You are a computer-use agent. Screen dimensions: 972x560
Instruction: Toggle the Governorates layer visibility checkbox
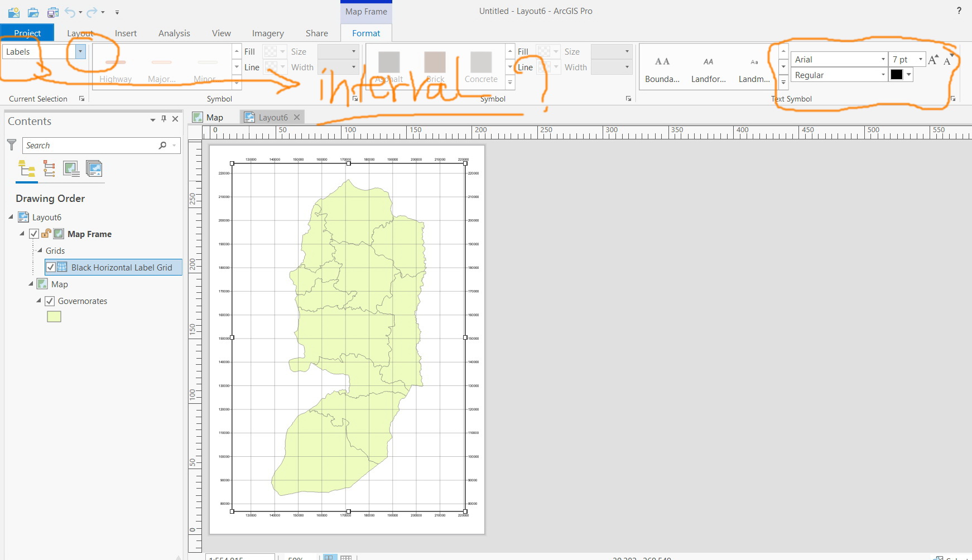[x=50, y=301]
